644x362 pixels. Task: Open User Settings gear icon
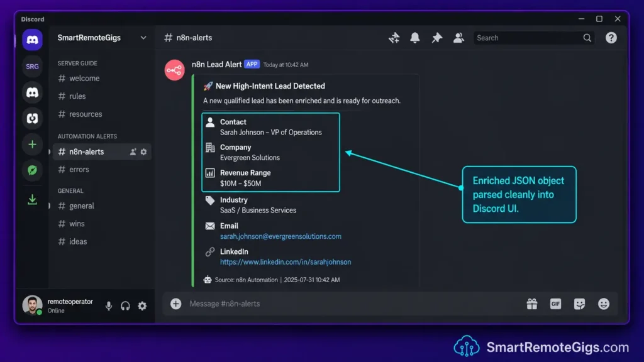point(142,306)
